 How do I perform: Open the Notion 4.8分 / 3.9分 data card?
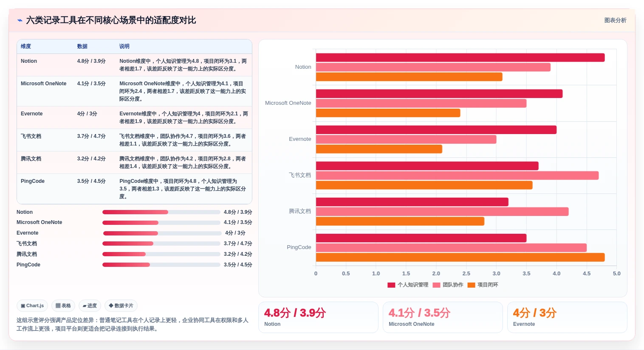(x=318, y=317)
